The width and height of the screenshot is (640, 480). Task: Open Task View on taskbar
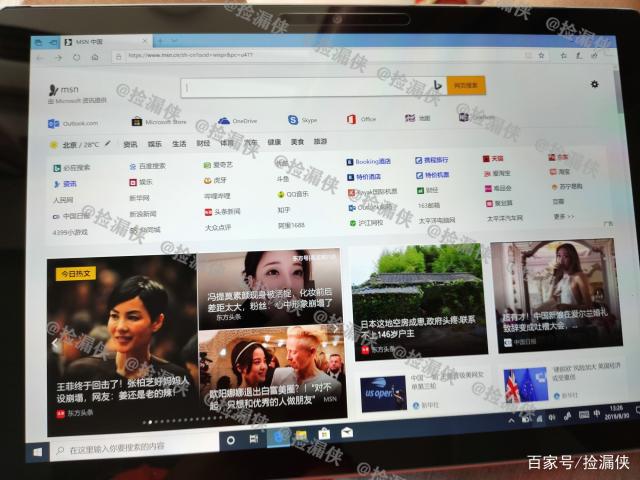(x=253, y=439)
